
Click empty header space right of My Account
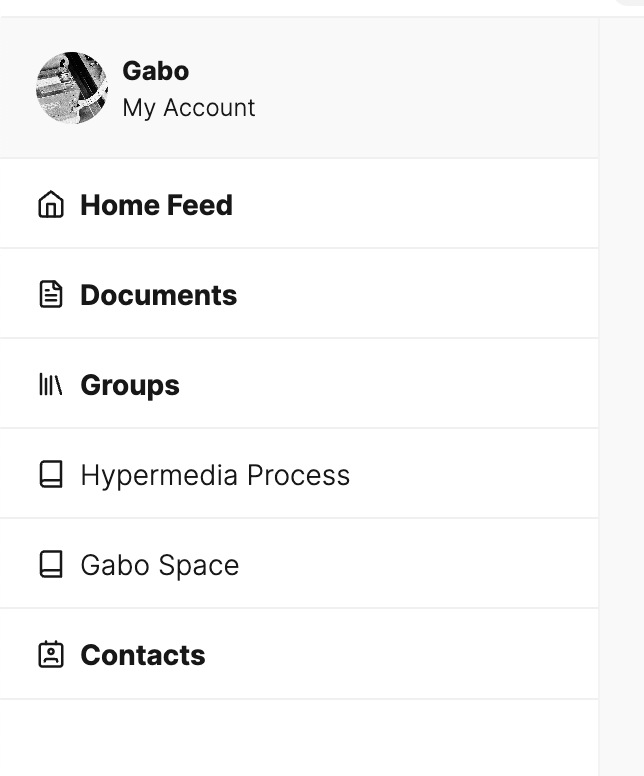point(430,90)
